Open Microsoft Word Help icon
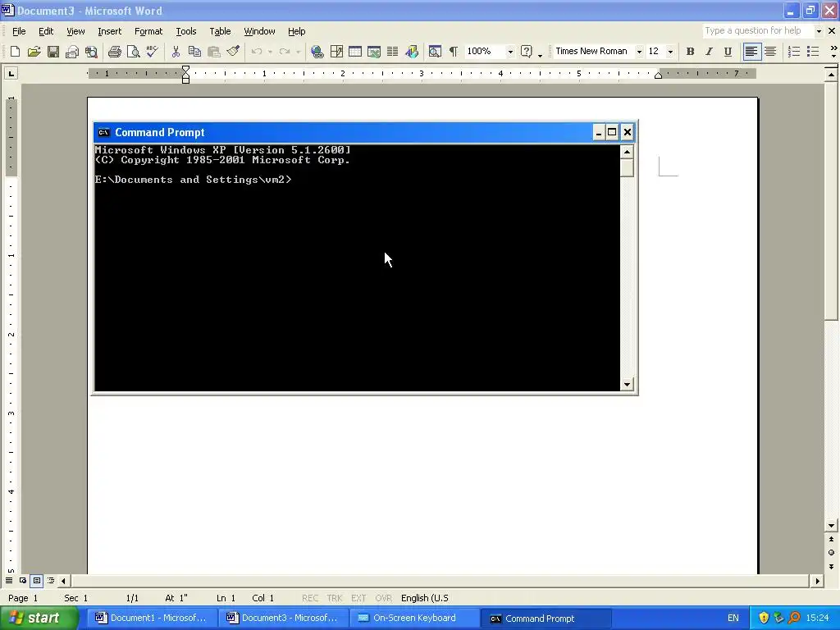 pos(527,52)
